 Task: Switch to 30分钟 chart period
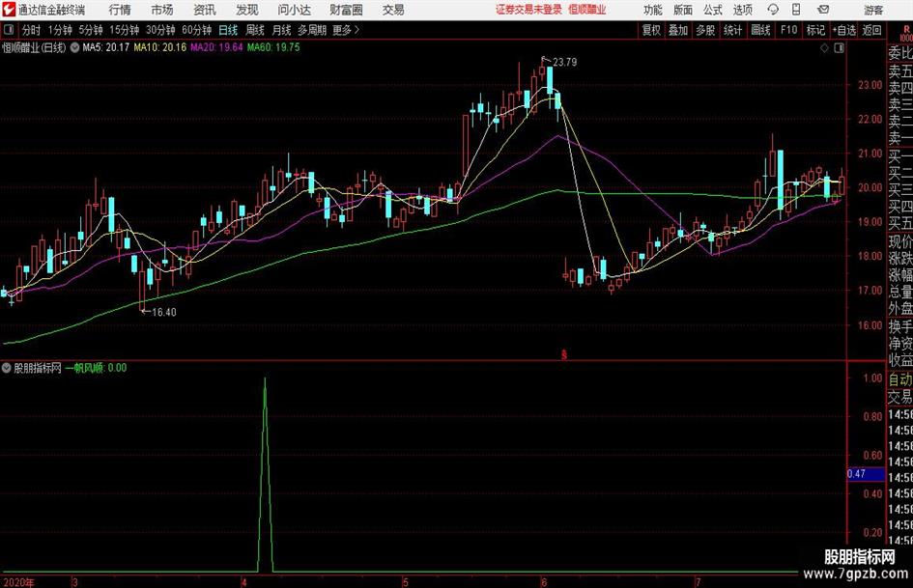(x=160, y=30)
